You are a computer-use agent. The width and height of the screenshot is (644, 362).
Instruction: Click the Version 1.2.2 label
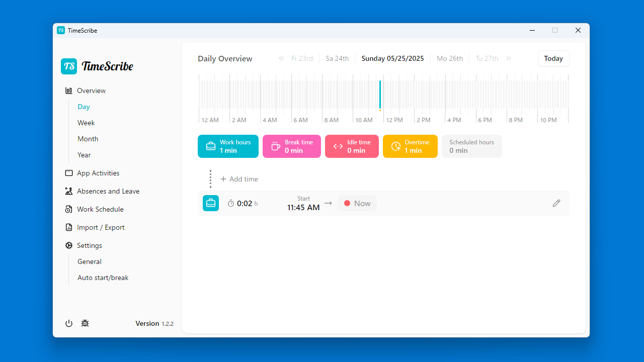tap(154, 323)
